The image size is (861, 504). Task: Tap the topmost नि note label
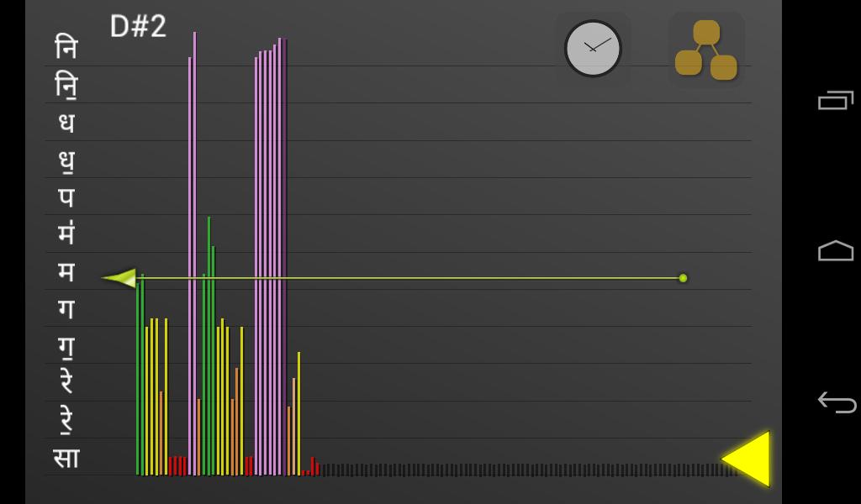tap(66, 47)
